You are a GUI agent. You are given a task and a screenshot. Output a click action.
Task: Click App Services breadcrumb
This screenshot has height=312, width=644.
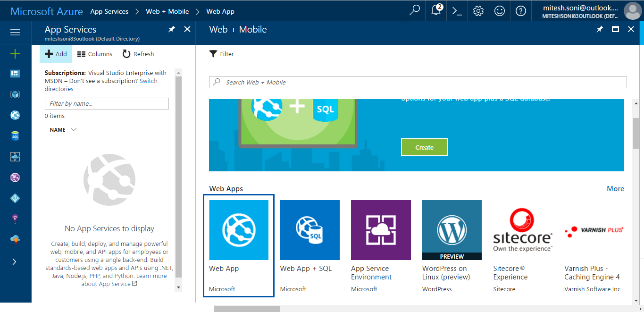pos(109,11)
